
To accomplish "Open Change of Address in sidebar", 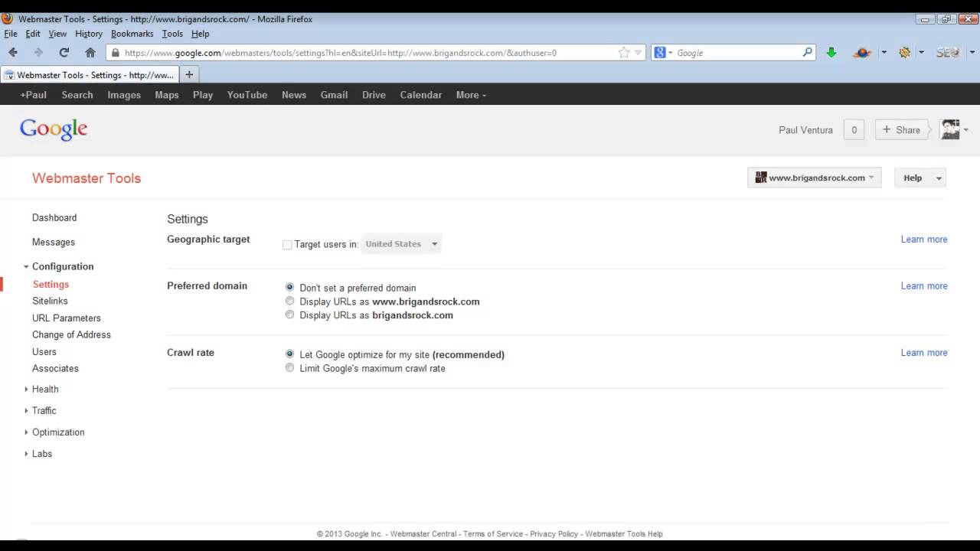I will [x=71, y=334].
